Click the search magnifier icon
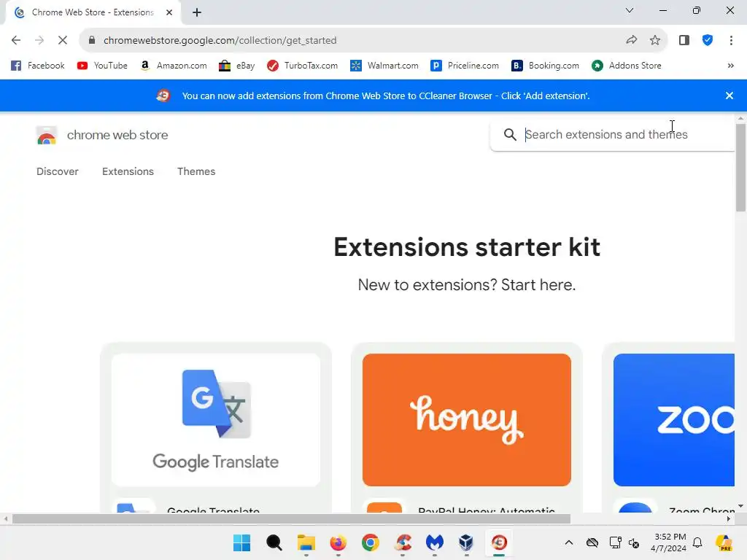This screenshot has width=747, height=560. pyautogui.click(x=510, y=135)
